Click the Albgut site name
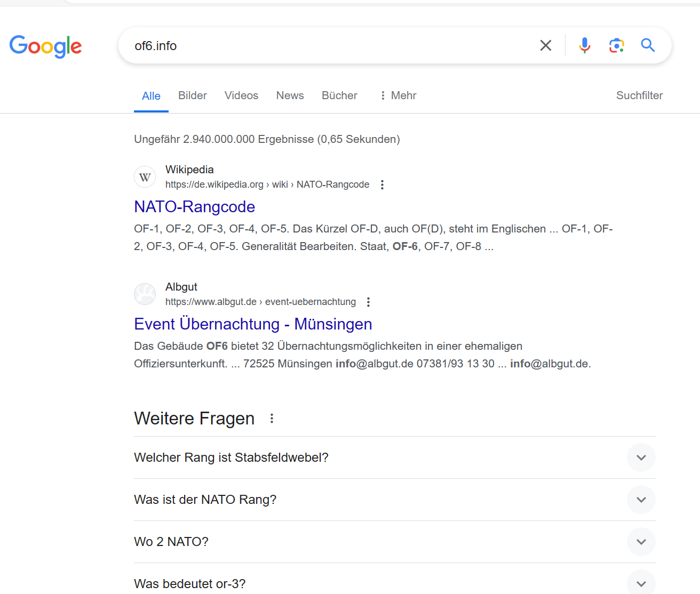Screen dimensions: 700x594 [181, 287]
